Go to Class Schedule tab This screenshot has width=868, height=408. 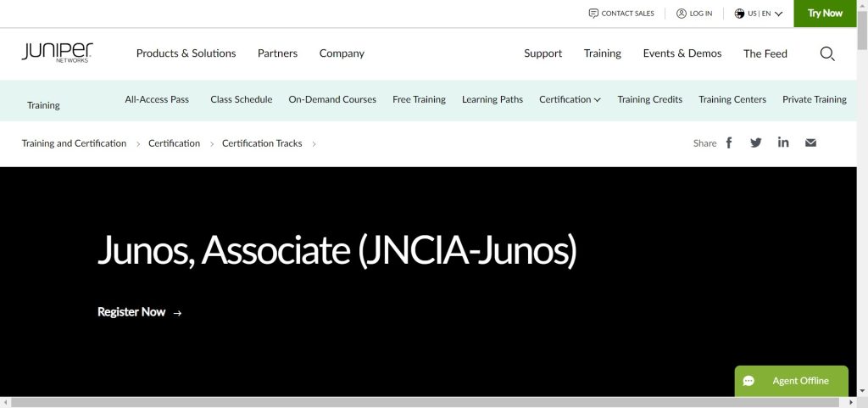pyautogui.click(x=242, y=99)
